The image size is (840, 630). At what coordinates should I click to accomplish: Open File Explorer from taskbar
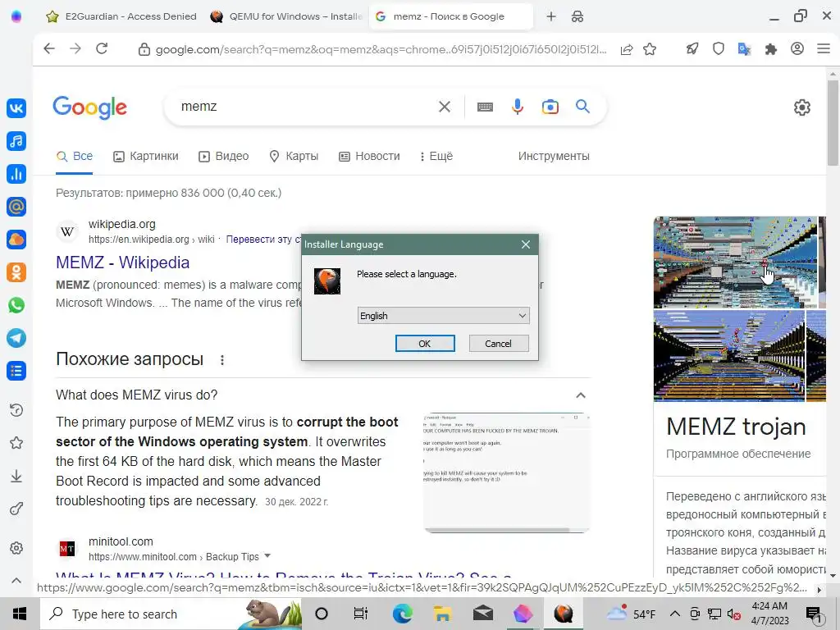(x=442, y=614)
